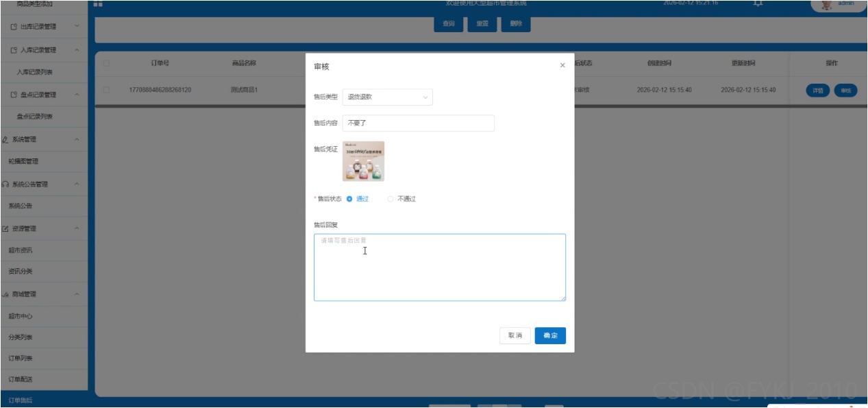The width and height of the screenshot is (868, 408).
Task: Click the 审核 button in the table row
Action: (845, 91)
